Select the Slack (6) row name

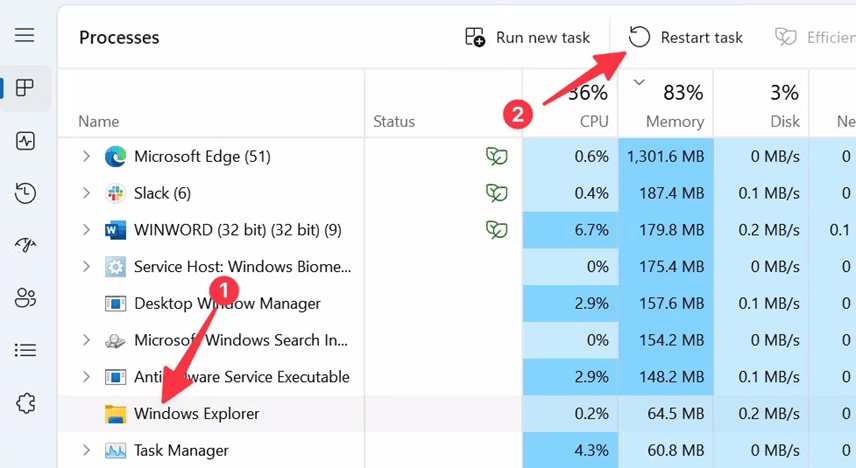pos(162,193)
